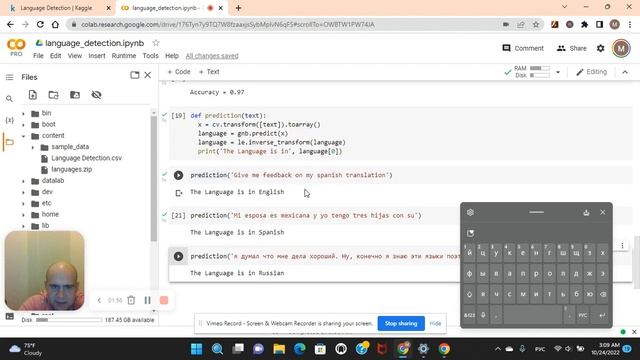Open on-screen keyboard settings gear
The height and width of the screenshot is (360, 640).
point(470,212)
